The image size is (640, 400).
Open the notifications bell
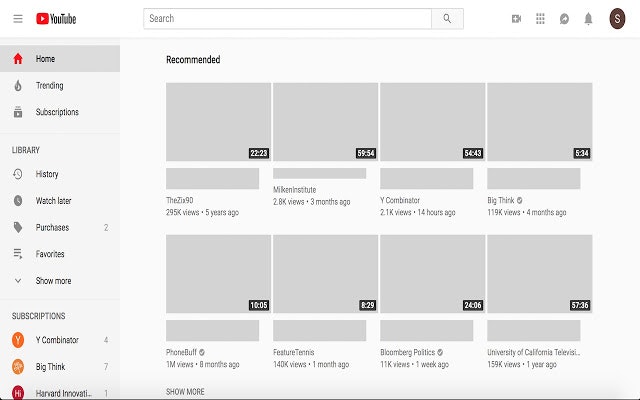pyautogui.click(x=588, y=19)
